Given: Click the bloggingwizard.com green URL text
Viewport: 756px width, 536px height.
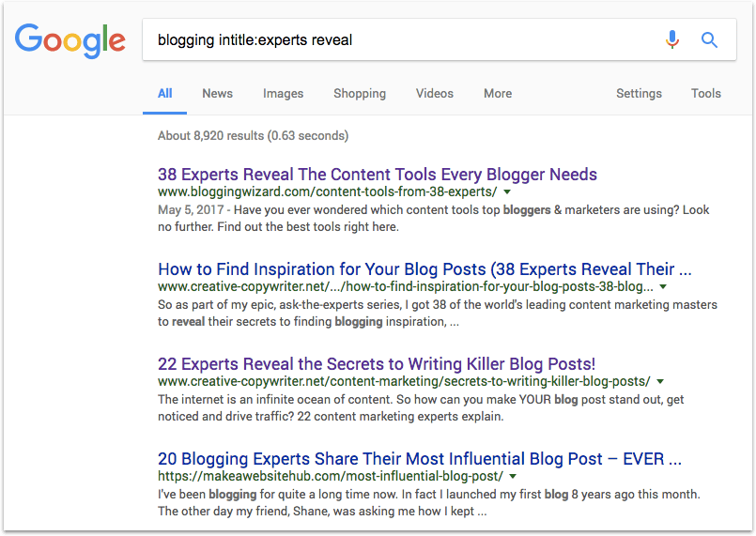Looking at the screenshot, I should tap(328, 191).
